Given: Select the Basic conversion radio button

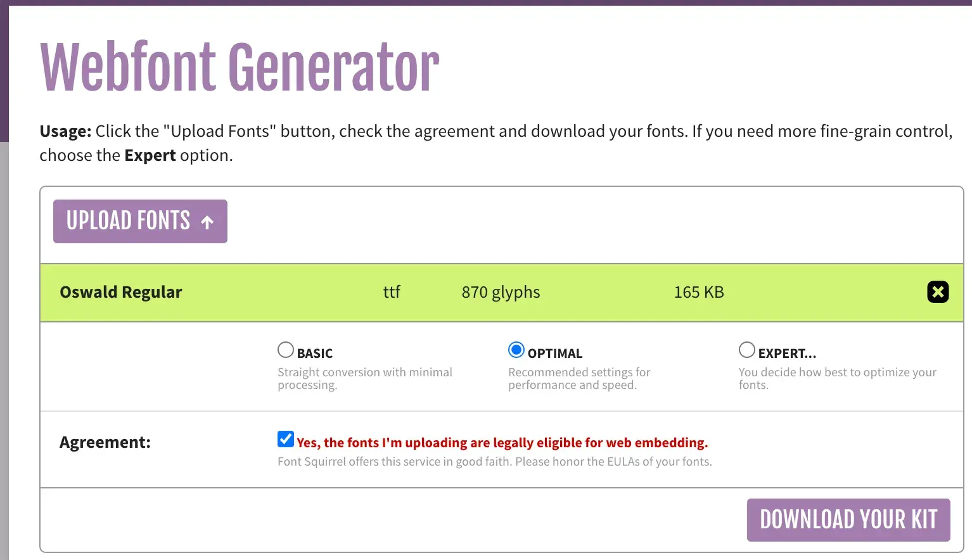Looking at the screenshot, I should pyautogui.click(x=286, y=350).
